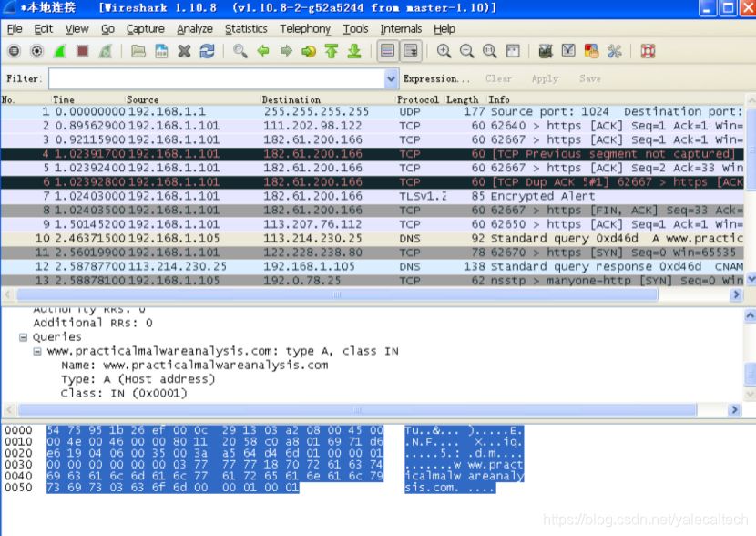Find a packet with magnifier icon
The width and height of the screenshot is (756, 536).
240,51
